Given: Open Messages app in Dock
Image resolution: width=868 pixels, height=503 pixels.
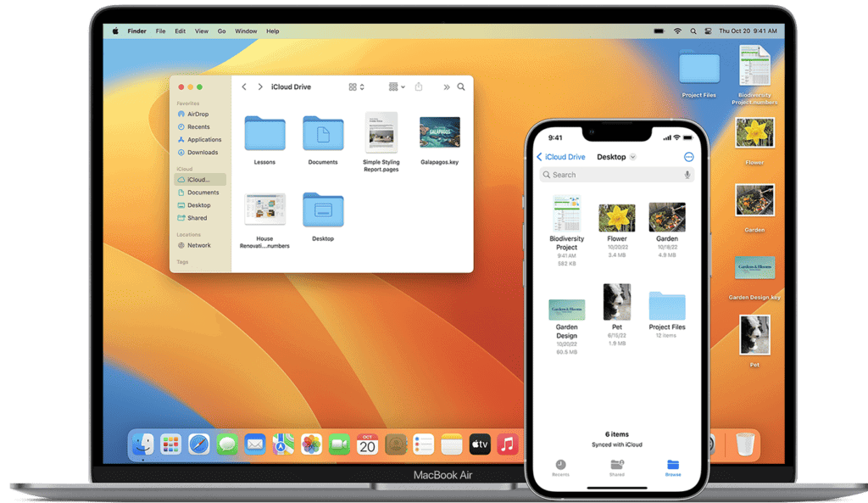Looking at the screenshot, I should point(227,444).
